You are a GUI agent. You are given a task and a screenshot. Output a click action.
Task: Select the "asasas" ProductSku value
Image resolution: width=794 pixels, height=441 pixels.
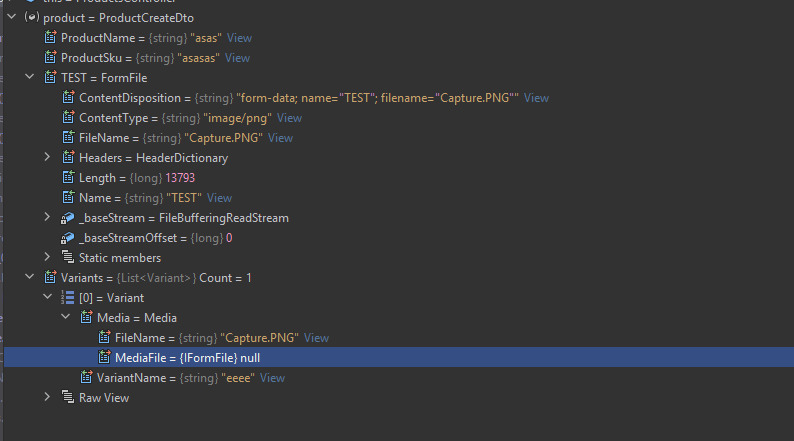pyautogui.click(x=198, y=58)
